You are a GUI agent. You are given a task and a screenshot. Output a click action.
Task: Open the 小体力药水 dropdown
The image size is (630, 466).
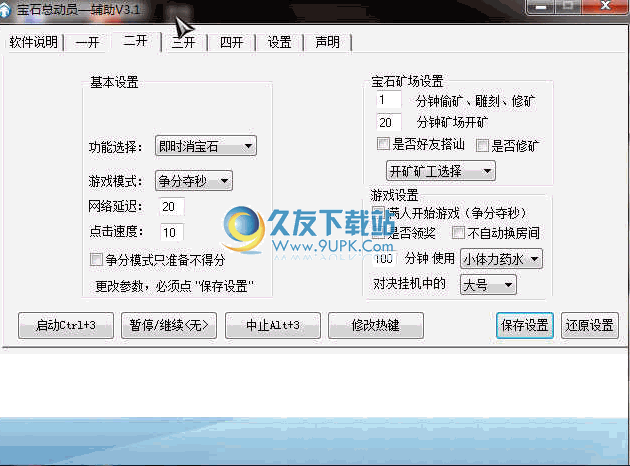501,259
